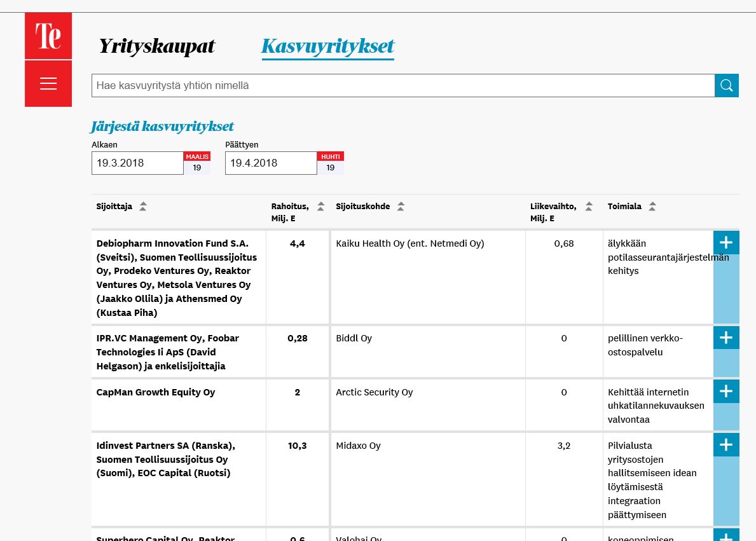Viewport: 756px width, 541px height.
Task: Click the Toimiala column header
Action: click(x=624, y=207)
